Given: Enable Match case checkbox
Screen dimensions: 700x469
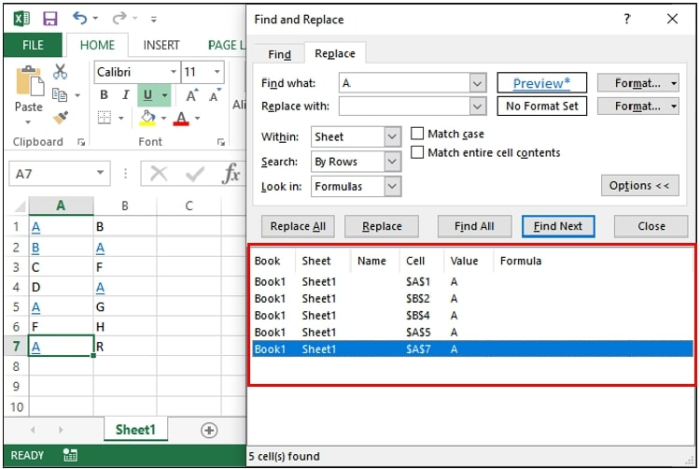Looking at the screenshot, I should pos(417,133).
